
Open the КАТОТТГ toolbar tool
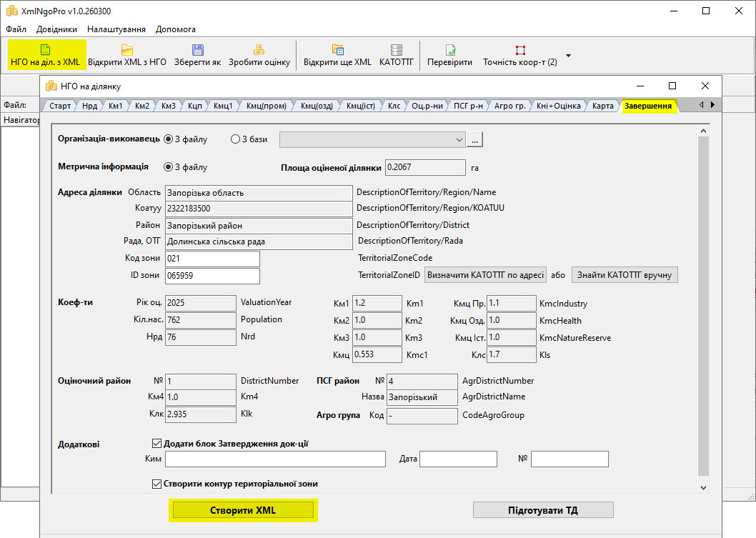tap(397, 50)
